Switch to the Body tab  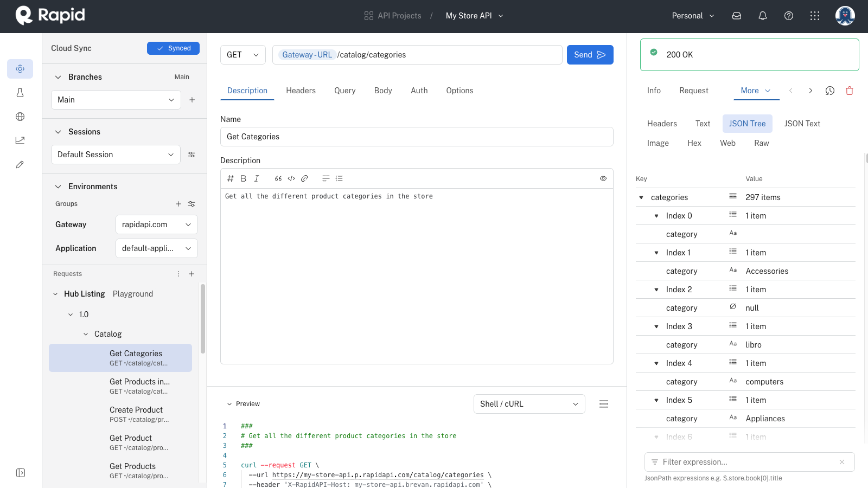click(x=383, y=91)
